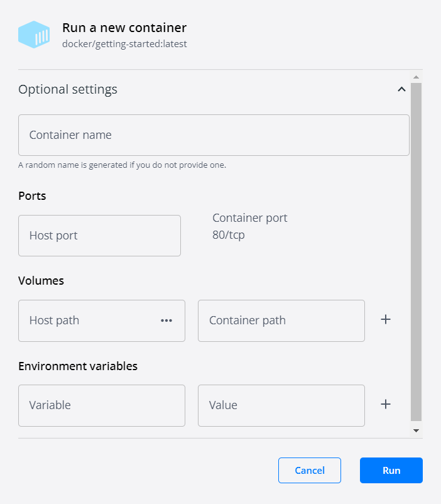Screen dimensions: 441x504
Task: Click the environment Variable field
Action: pos(101,405)
